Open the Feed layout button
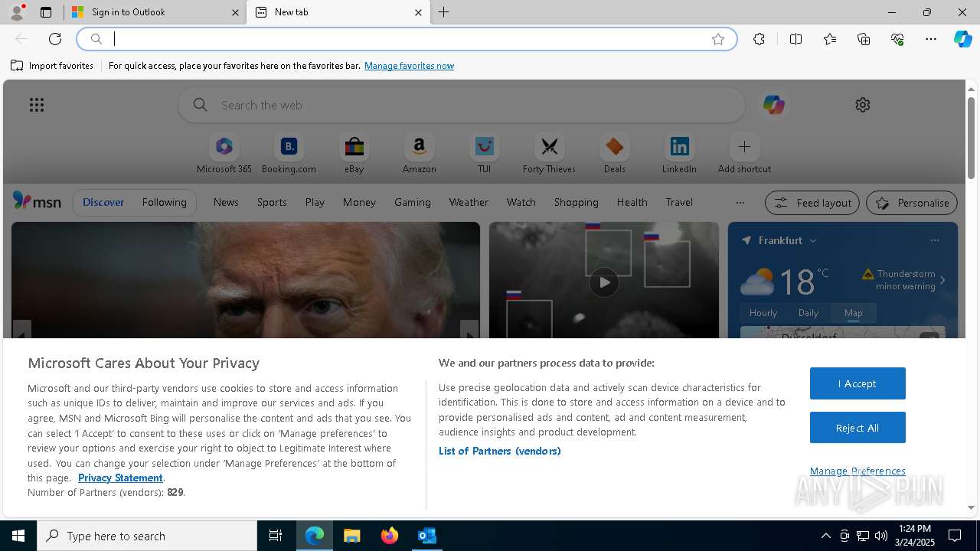This screenshot has width=980, height=551. coord(812,203)
